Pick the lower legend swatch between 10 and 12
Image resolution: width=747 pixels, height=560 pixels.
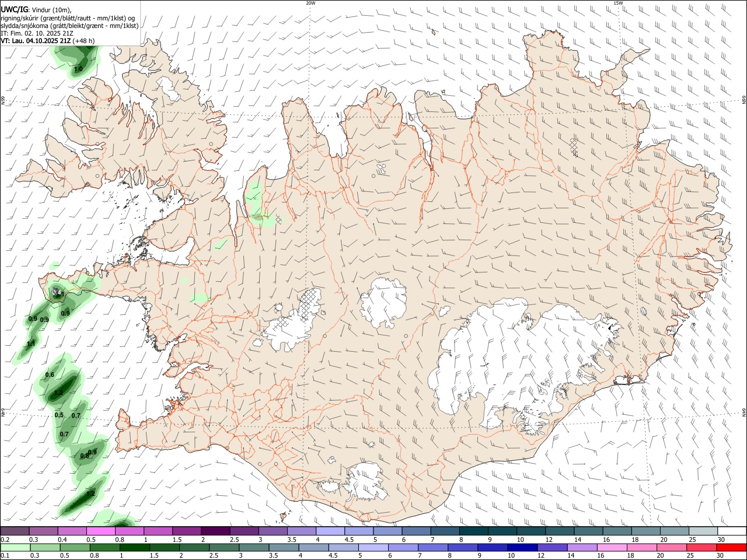tap(521, 548)
